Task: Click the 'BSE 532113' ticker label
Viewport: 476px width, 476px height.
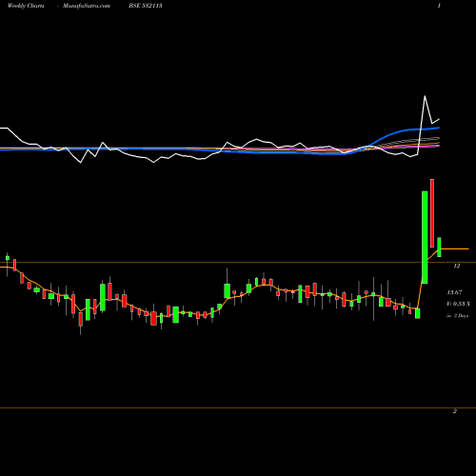Action: 146,6
